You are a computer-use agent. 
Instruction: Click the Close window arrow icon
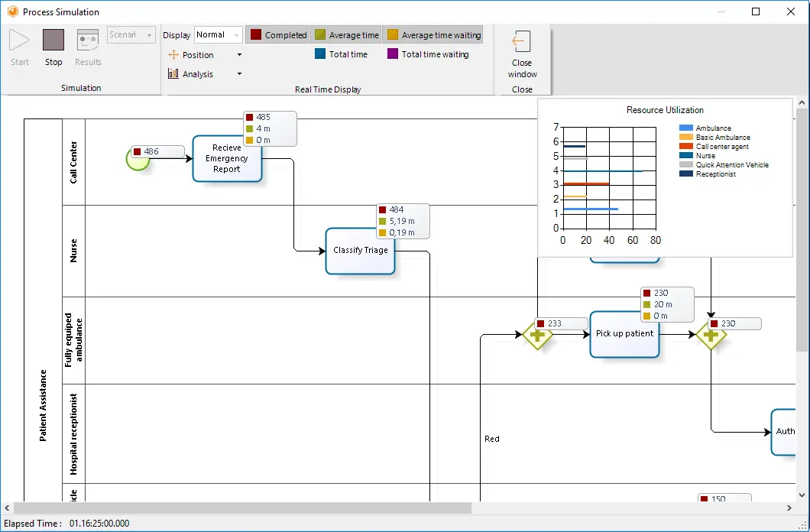tap(521, 41)
